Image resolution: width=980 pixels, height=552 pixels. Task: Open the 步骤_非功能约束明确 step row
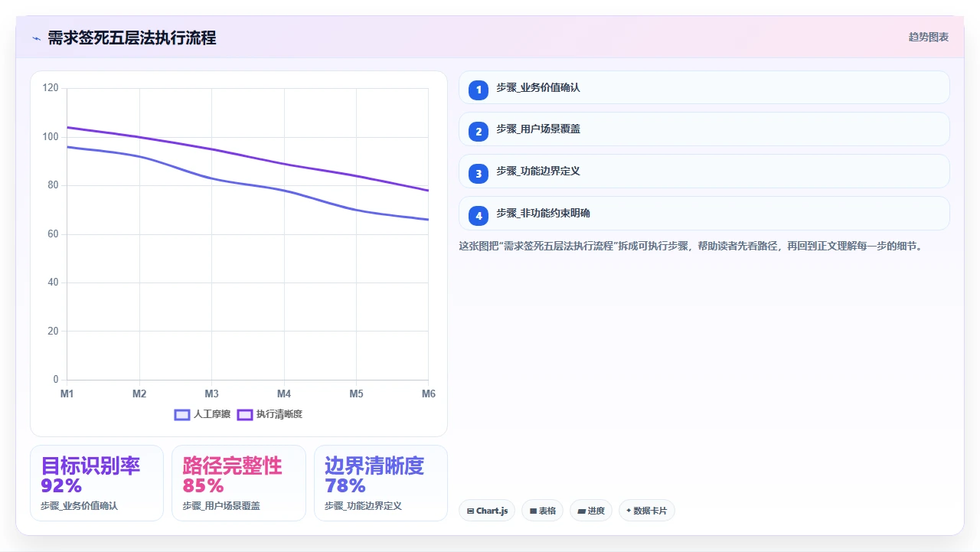(x=704, y=214)
